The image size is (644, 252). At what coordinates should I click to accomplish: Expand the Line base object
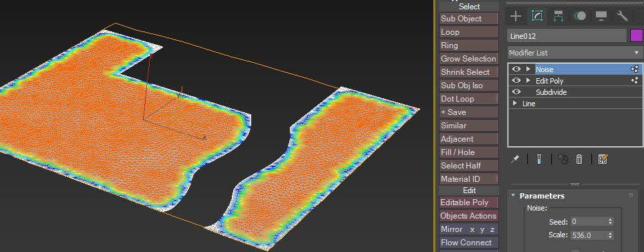(x=515, y=104)
